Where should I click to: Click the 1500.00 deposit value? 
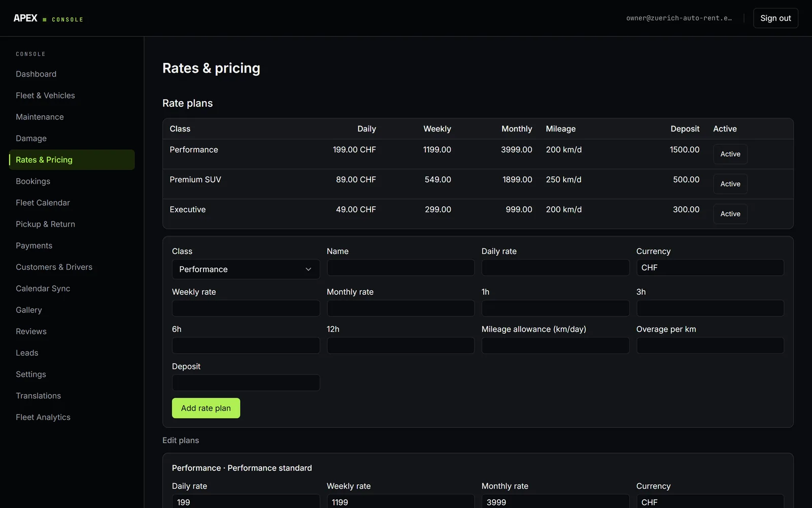click(x=685, y=150)
